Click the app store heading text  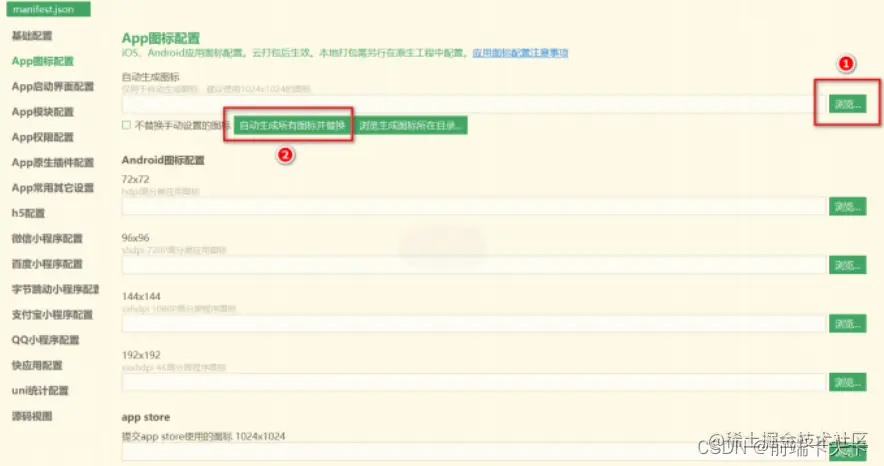(x=145, y=418)
